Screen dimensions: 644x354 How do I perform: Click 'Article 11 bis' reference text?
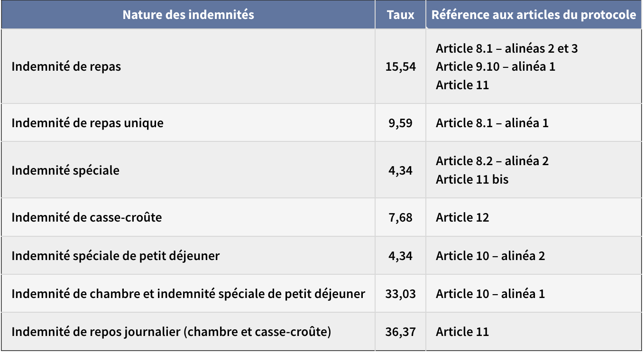click(472, 179)
